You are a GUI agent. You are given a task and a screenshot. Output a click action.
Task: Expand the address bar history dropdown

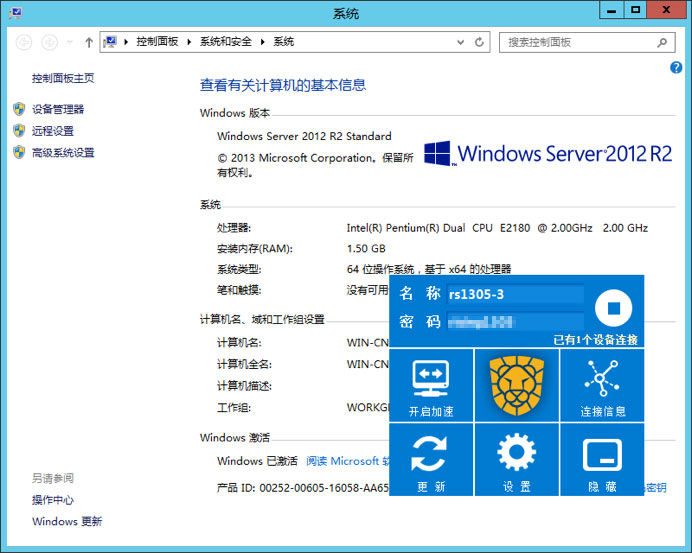point(460,42)
